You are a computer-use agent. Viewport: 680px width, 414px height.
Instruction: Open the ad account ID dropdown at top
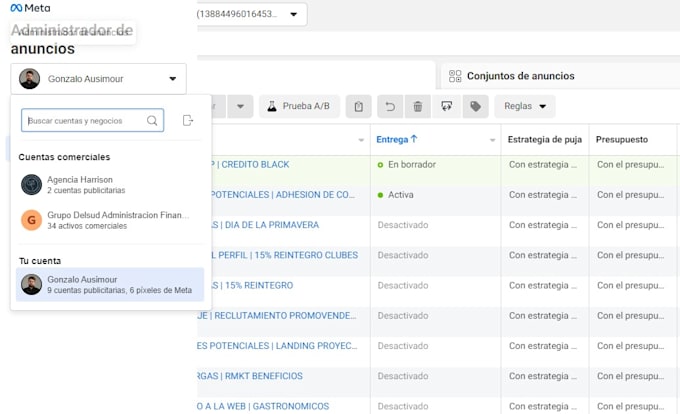point(252,14)
